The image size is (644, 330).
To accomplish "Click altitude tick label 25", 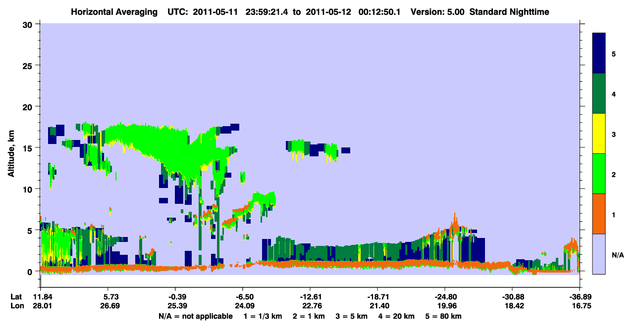I will 29,65.
